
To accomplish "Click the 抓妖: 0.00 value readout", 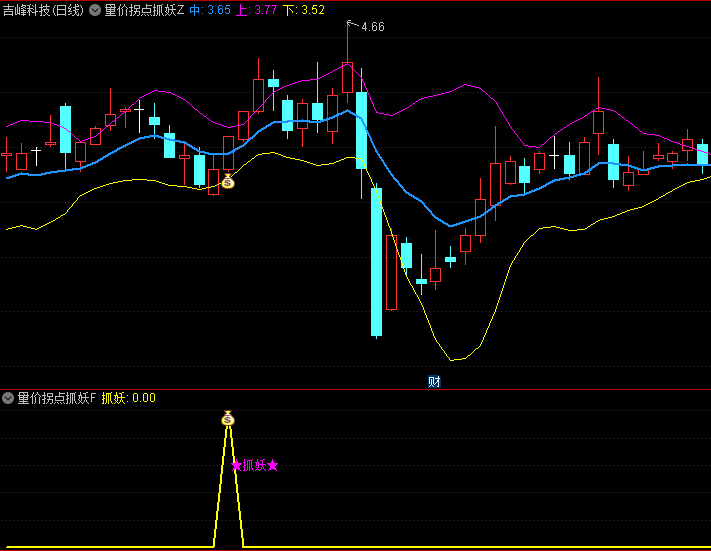I will click(x=129, y=398).
